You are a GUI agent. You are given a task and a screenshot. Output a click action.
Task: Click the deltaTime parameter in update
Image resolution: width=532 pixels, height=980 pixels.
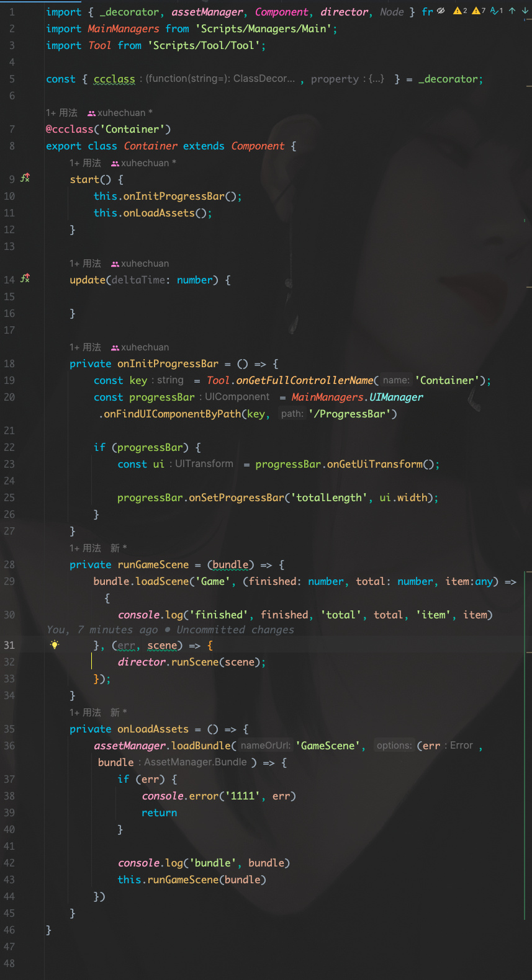(138, 280)
